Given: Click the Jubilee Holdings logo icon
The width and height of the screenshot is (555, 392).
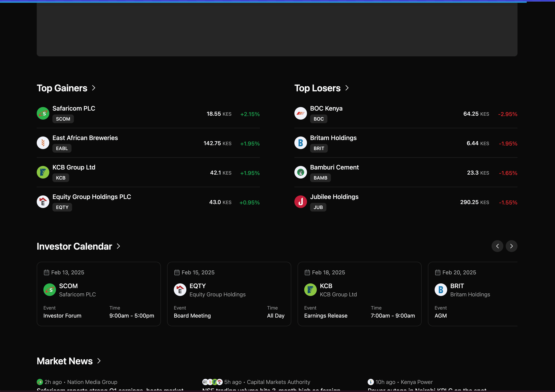Looking at the screenshot, I should click(x=300, y=202).
